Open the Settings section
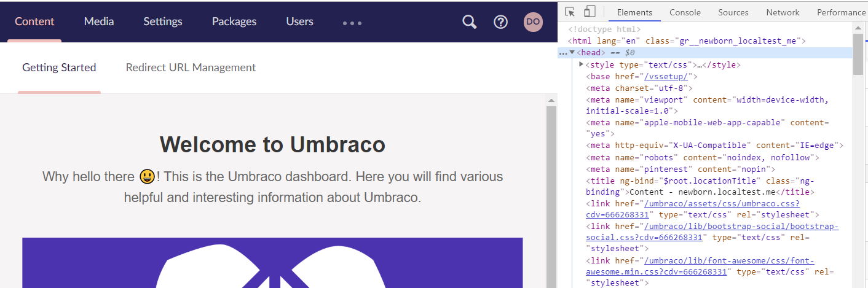868x288 pixels. 163,21
